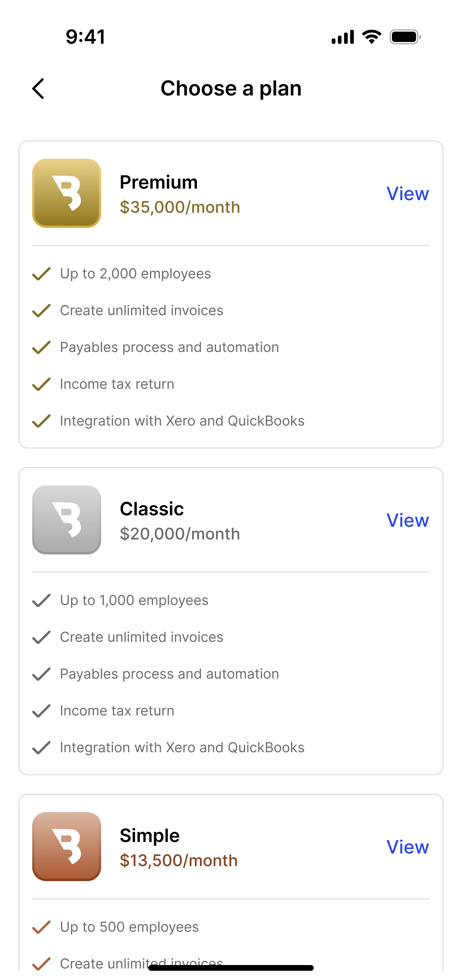462x980 pixels.
Task: Click the bronze Simple plan logo
Action: click(x=67, y=847)
